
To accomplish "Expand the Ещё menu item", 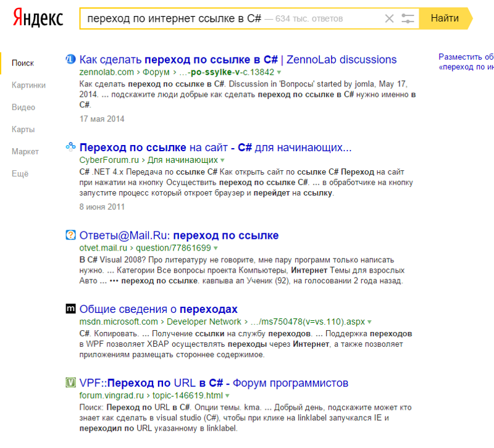I will 20,173.
